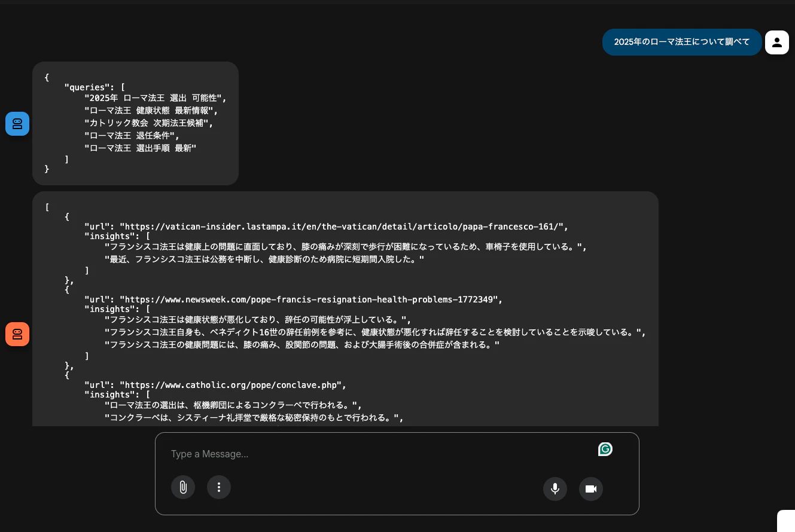
Task: Click the insight line starting "ローマ法王の選出は、枢機卿団"
Action: (x=234, y=405)
